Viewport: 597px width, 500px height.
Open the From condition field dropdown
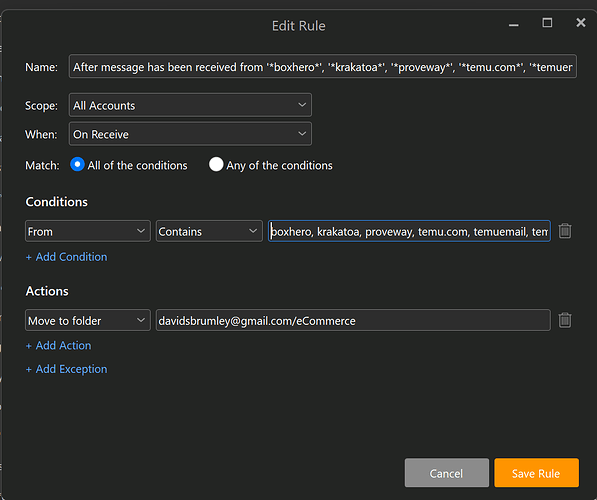pyautogui.click(x=88, y=231)
